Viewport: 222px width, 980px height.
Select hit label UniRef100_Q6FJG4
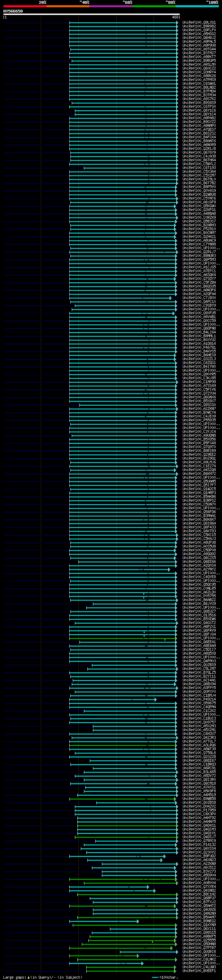(199, 634)
